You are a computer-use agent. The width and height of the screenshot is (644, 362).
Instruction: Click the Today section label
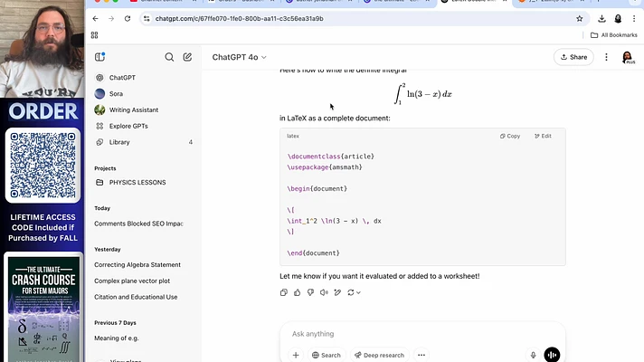(x=102, y=208)
